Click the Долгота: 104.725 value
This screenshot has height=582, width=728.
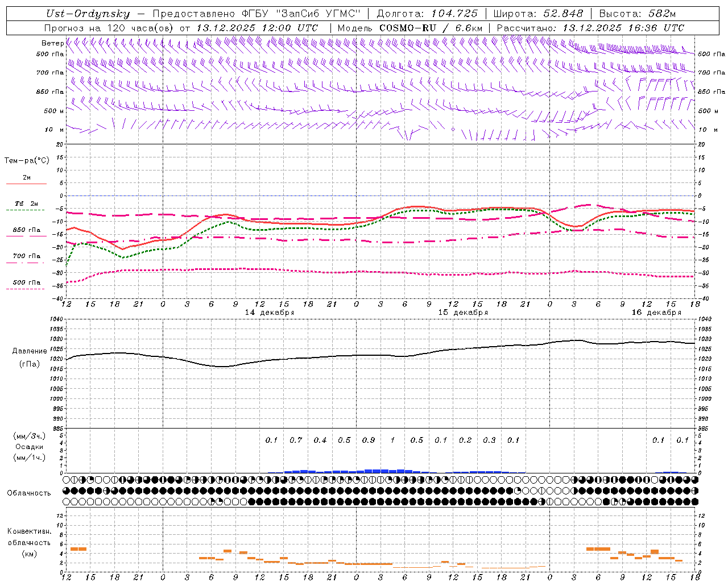tap(427, 14)
